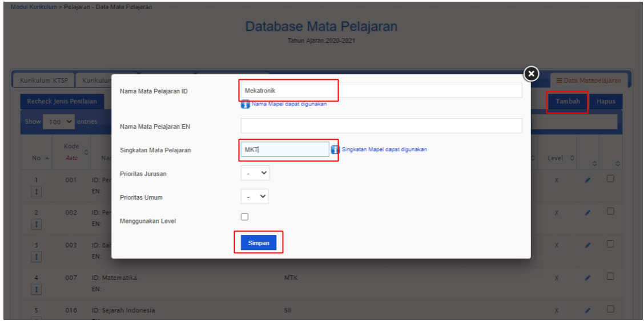Image resolution: width=644 pixels, height=321 pixels.
Task: Open the Prioritas Umum dropdown
Action: pyautogui.click(x=255, y=196)
